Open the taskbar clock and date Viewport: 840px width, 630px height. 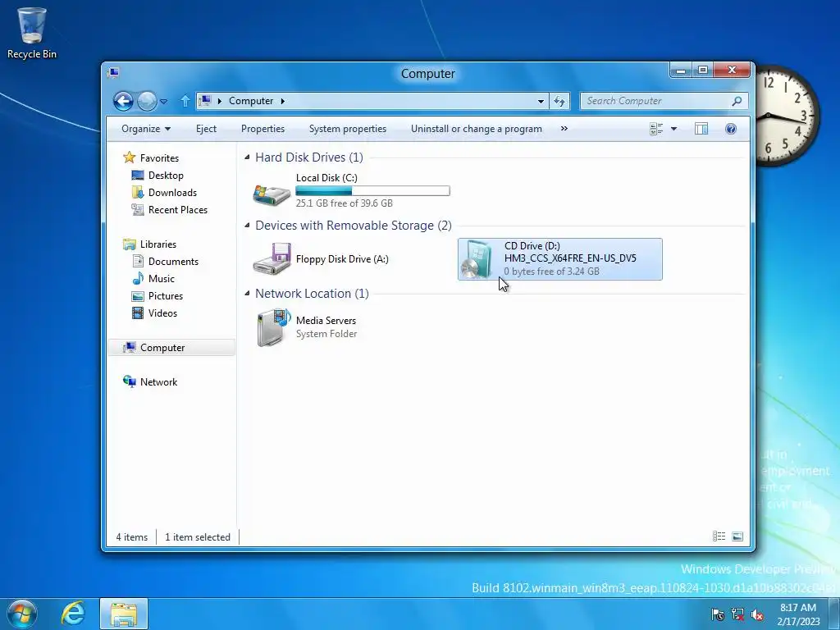[x=798, y=614]
